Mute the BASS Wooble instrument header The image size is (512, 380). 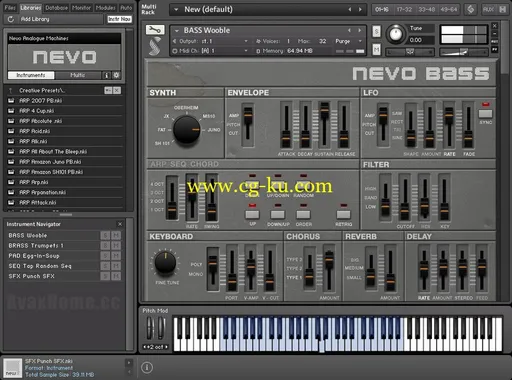pyautogui.click(x=376, y=50)
